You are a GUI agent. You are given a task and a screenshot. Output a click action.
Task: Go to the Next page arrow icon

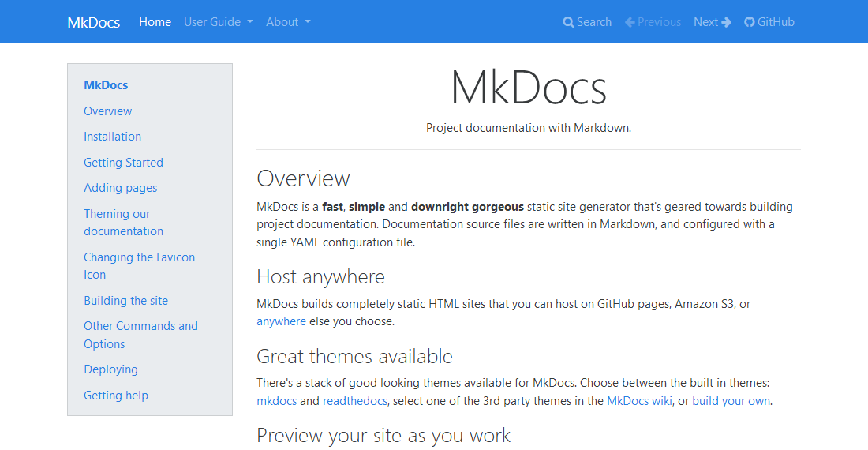point(726,22)
